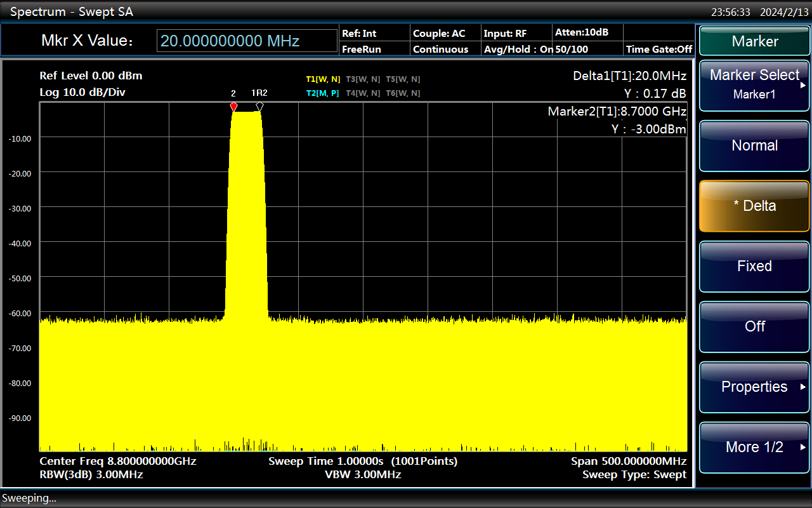Select trace label T1[W, N]

click(323, 79)
